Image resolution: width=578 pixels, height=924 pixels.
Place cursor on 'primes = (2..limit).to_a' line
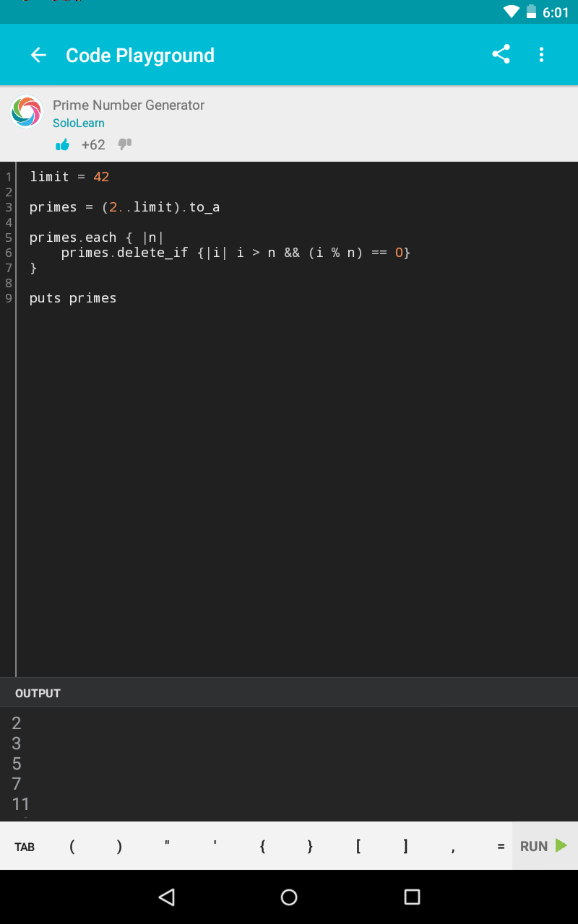(124, 207)
